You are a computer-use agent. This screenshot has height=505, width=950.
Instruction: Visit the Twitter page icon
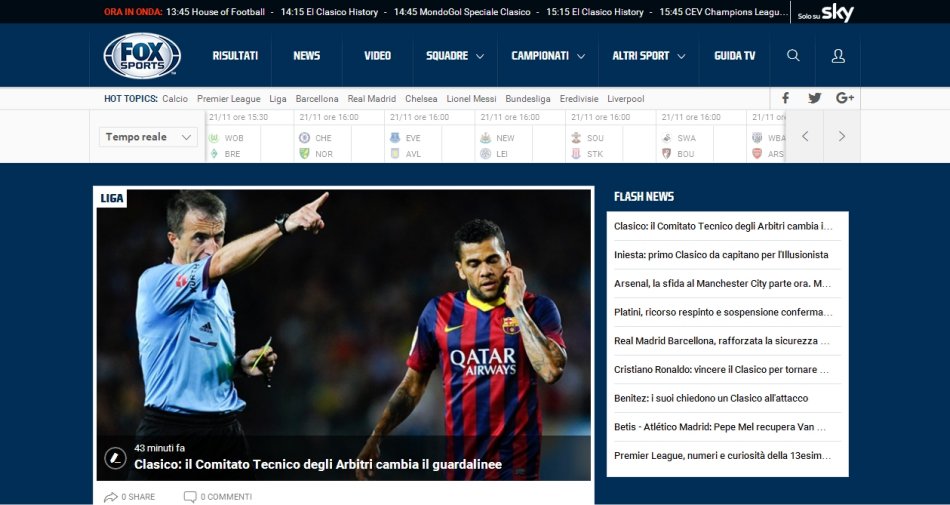click(815, 98)
